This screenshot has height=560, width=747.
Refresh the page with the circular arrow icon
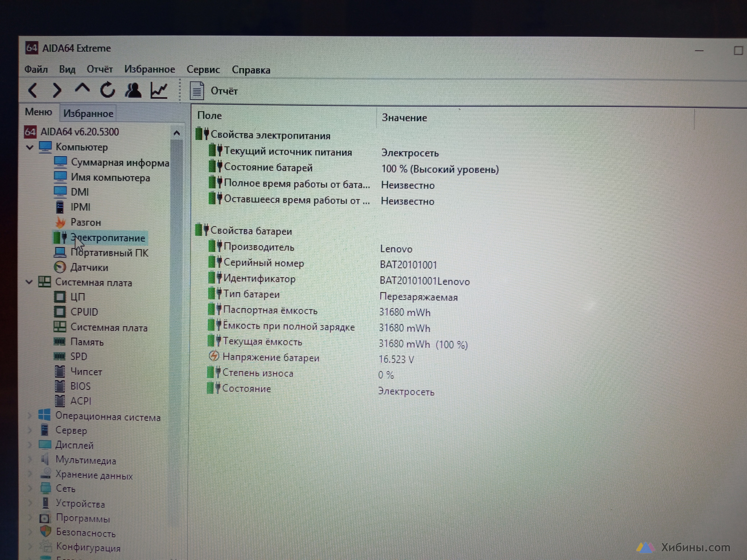point(108,90)
